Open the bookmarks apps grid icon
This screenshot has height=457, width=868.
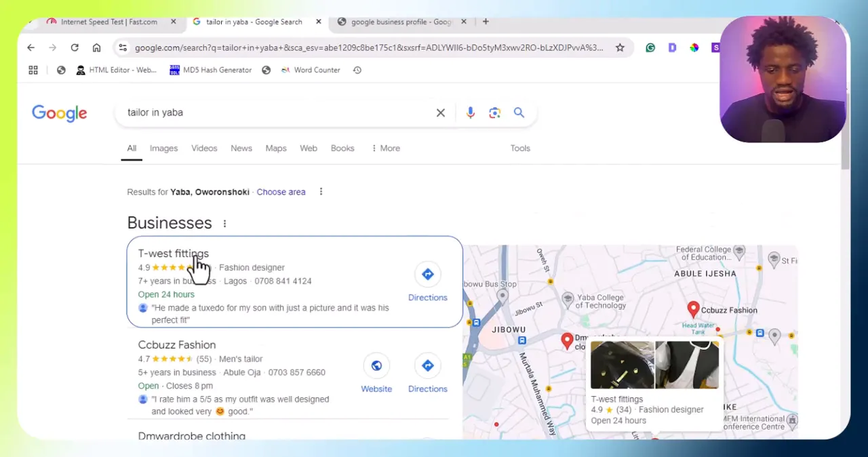[33, 70]
